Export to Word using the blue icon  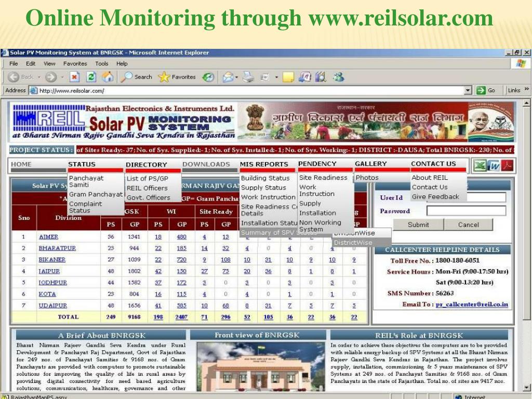pos(494,166)
